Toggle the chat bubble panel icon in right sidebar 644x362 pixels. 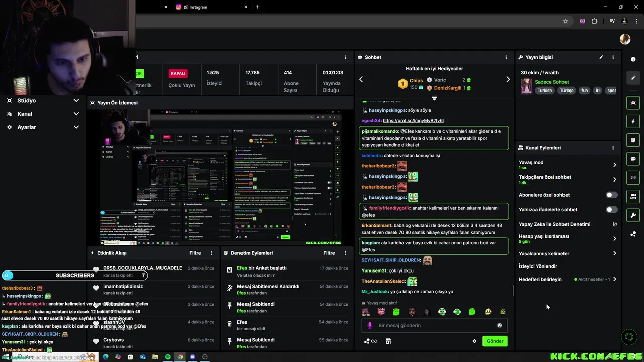[633, 159]
